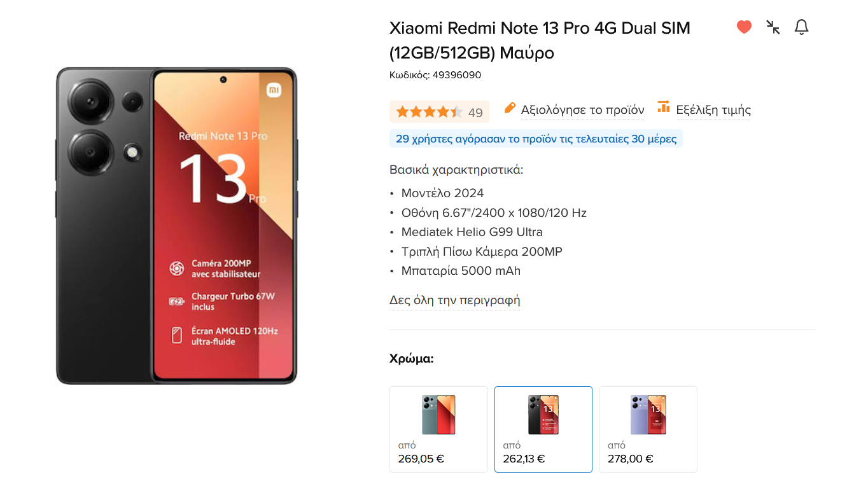The width and height of the screenshot is (868, 486).
Task: Click the 'Χρώμα:' section label
Action: pyautogui.click(x=412, y=359)
